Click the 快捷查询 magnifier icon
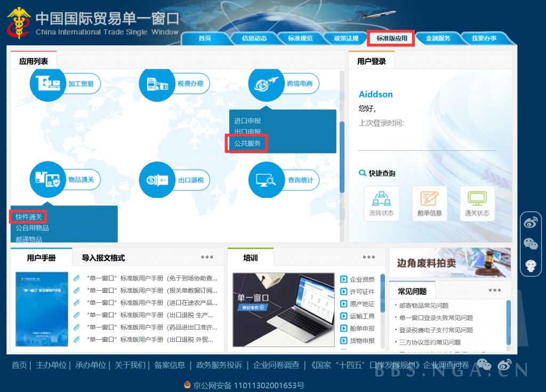 [362, 173]
